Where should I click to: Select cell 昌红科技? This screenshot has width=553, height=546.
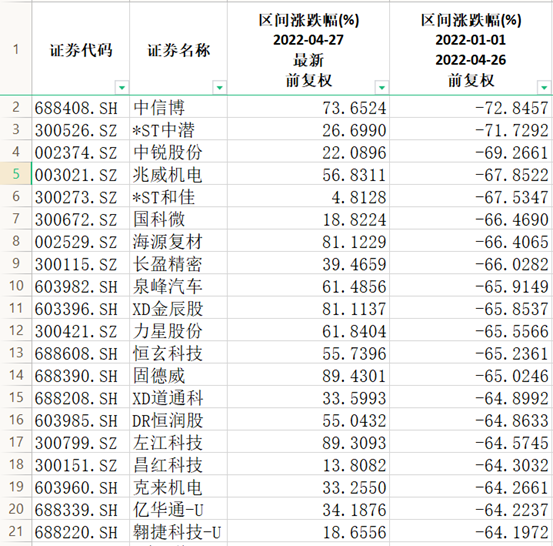click(178, 465)
